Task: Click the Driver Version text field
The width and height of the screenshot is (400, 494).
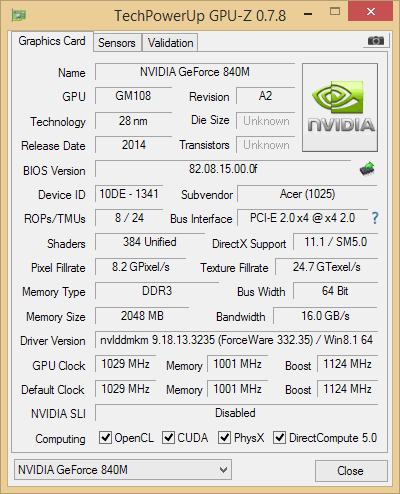Action: pos(236,340)
